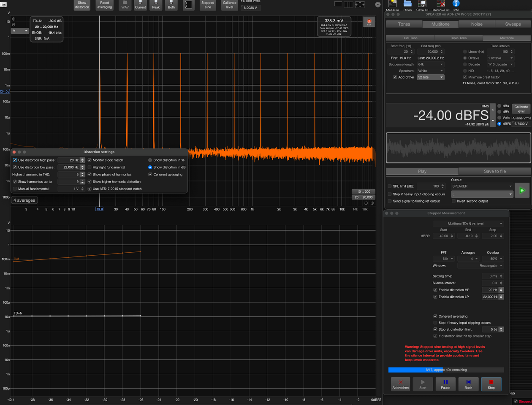Click Save to file button
Image resolution: width=532 pixels, height=405 pixels.
pyautogui.click(x=494, y=171)
